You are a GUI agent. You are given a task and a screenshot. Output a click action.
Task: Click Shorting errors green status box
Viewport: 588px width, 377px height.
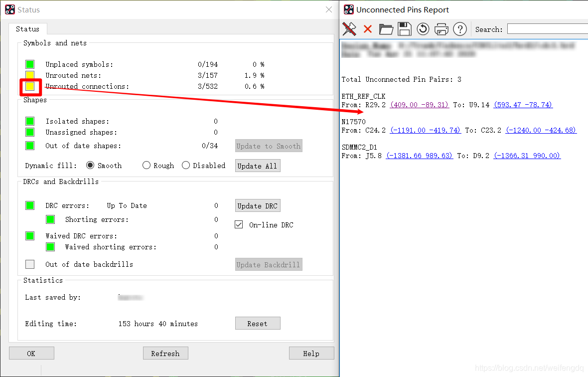[x=50, y=219]
